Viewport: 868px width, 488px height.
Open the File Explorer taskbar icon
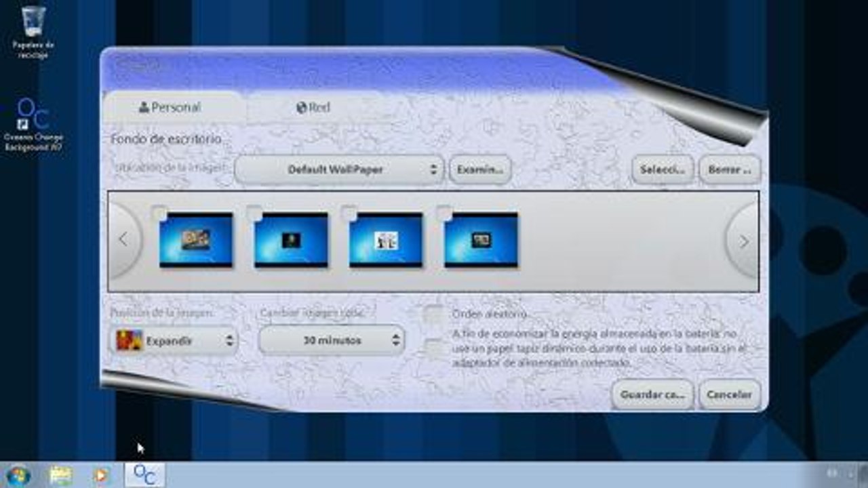coord(60,475)
